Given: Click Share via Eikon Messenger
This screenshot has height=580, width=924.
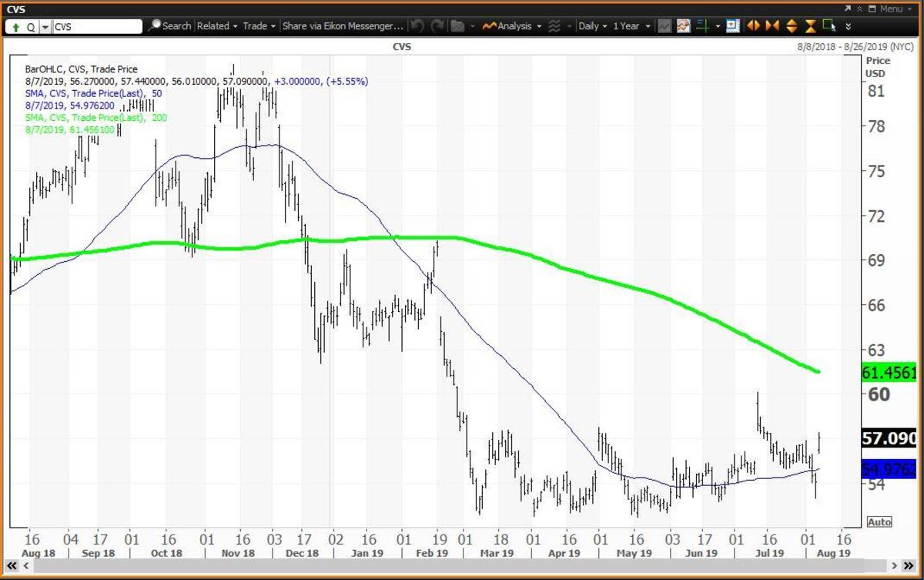Looking at the screenshot, I should coord(343,25).
